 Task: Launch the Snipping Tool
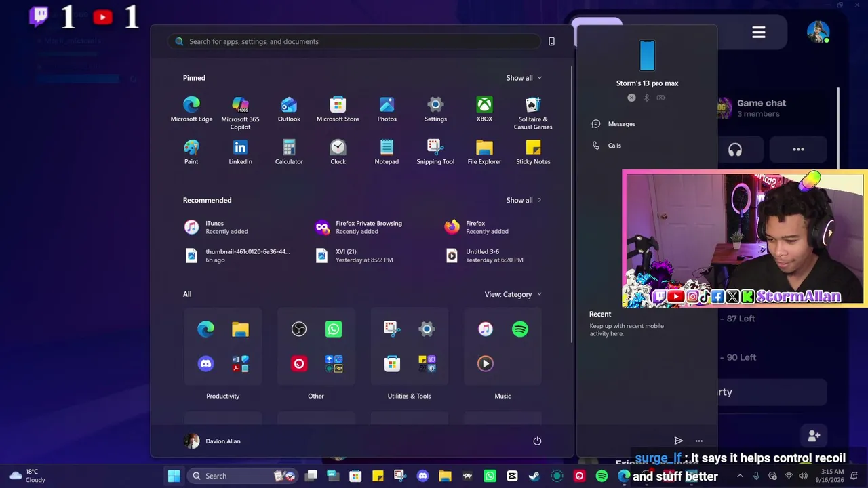[x=435, y=152]
